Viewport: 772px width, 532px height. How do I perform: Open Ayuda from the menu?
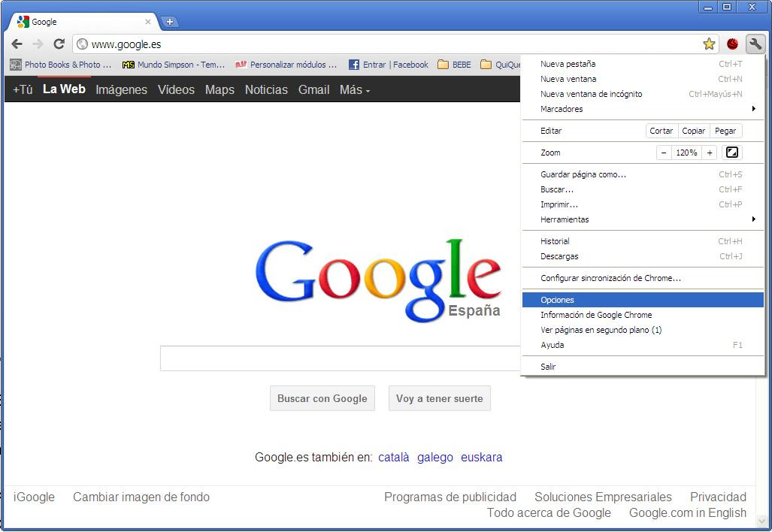coord(643,345)
